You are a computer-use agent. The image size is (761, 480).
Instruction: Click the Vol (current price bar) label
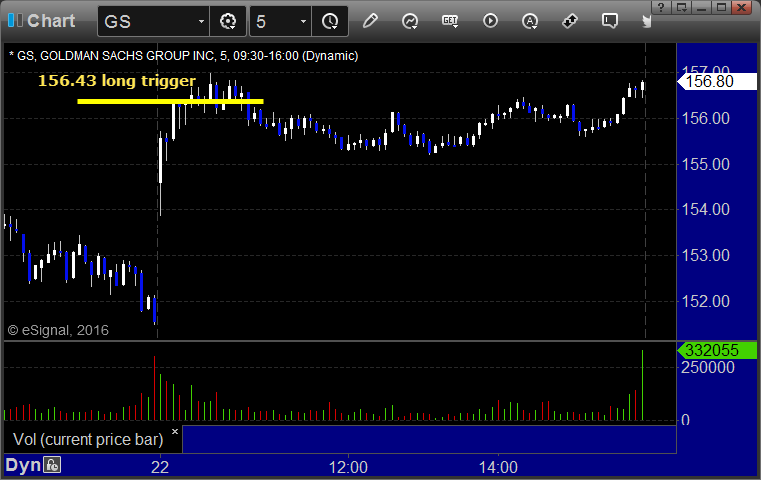[x=88, y=439]
